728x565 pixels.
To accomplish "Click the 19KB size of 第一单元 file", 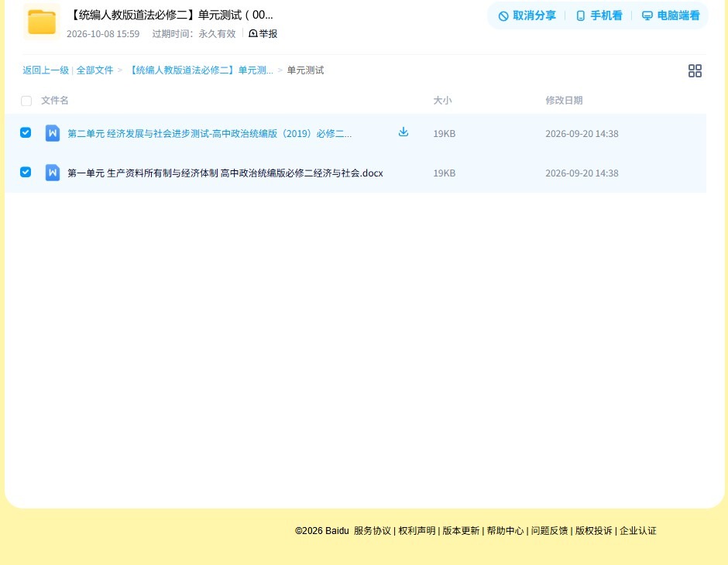I will click(x=445, y=173).
